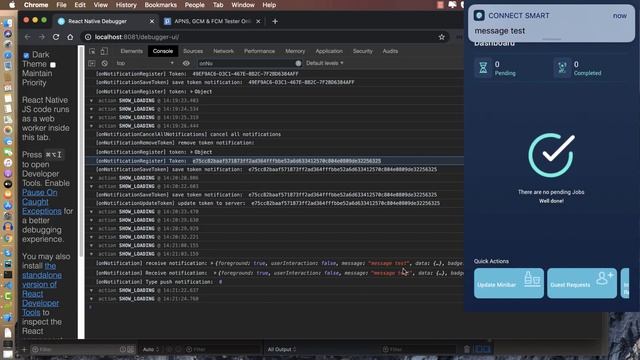Expand SHOW_LOADING action at 14:19:23.403
Viewport: 640px width, 360px height.
[91, 100]
